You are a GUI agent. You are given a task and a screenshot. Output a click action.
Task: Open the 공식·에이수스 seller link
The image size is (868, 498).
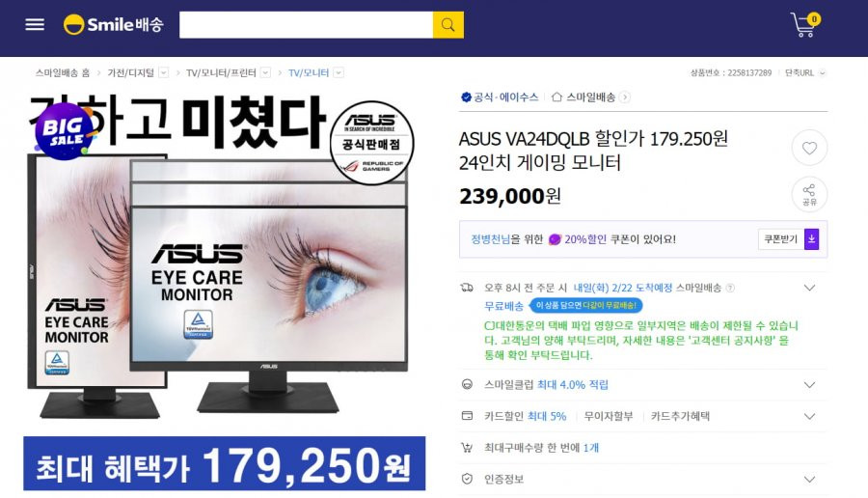coord(500,97)
